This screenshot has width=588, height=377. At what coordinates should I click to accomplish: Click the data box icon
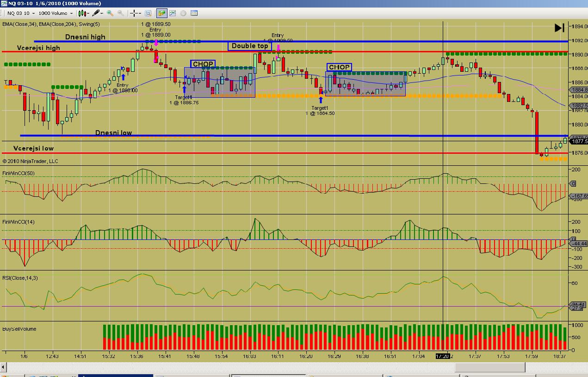[x=148, y=13]
